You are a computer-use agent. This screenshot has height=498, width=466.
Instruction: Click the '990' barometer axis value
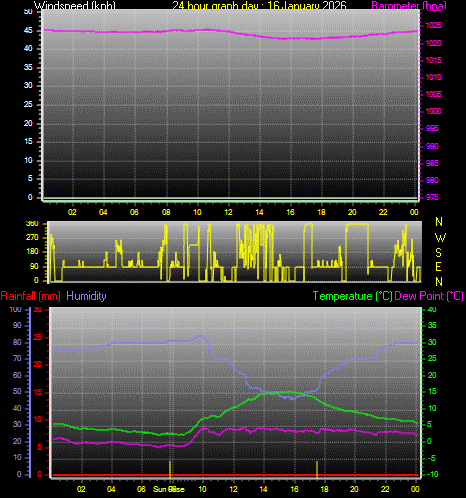coord(432,146)
